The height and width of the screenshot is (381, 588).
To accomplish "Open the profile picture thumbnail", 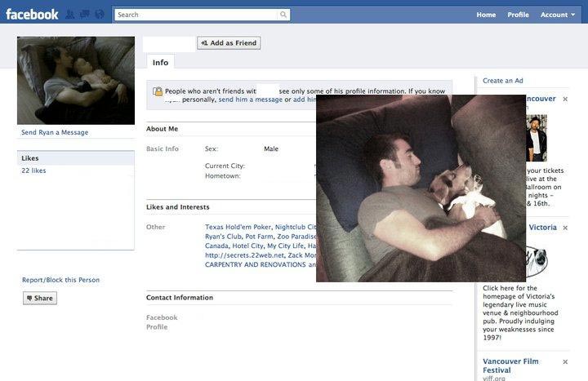I will point(76,80).
